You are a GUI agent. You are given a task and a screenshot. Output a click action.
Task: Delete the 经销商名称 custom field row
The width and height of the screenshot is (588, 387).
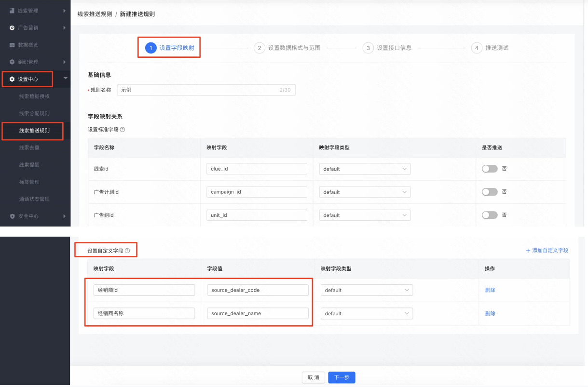(x=490, y=314)
